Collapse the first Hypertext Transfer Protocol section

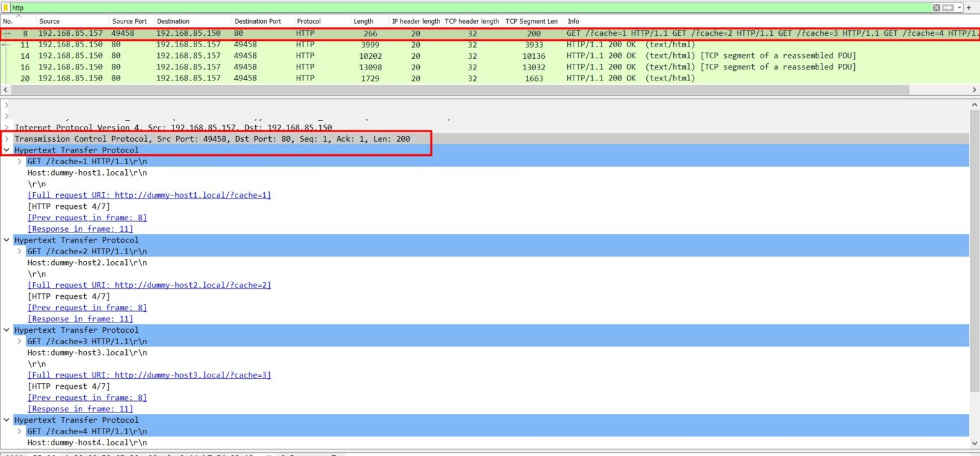(6, 150)
